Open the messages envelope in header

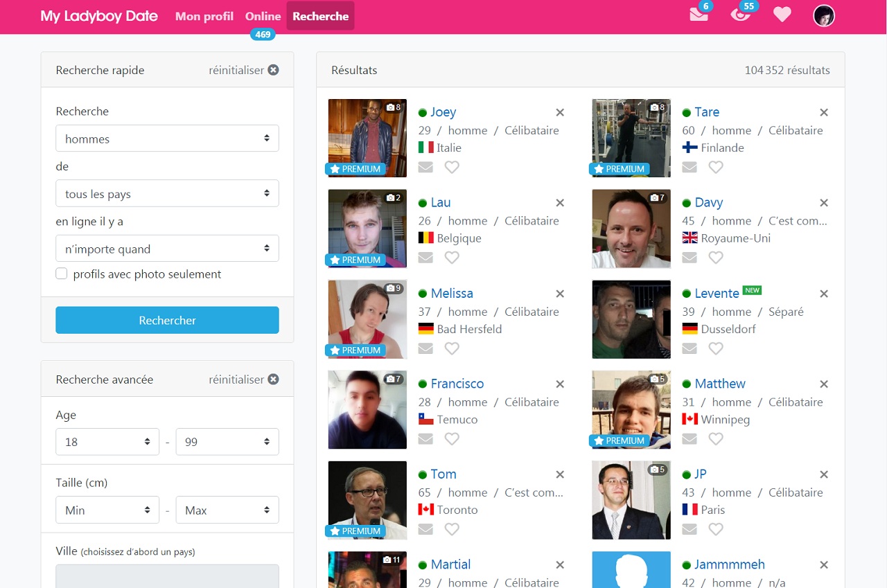tap(699, 15)
